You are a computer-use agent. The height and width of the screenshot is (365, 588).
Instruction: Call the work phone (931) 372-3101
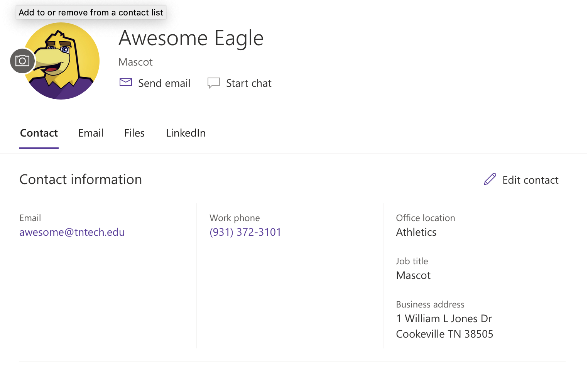pos(245,232)
